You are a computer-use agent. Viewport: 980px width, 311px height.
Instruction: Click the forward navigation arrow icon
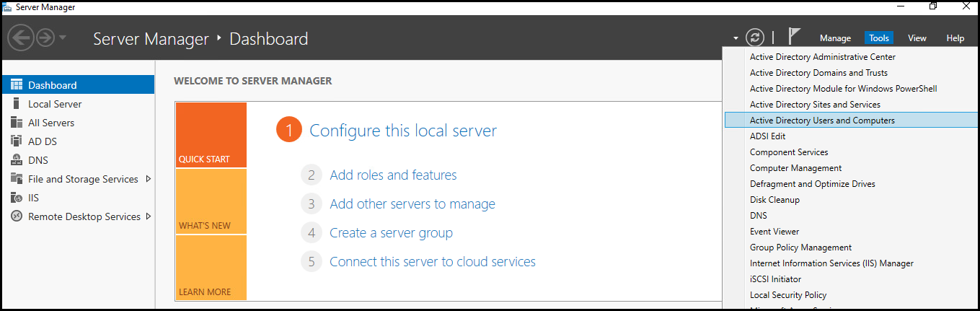click(45, 38)
